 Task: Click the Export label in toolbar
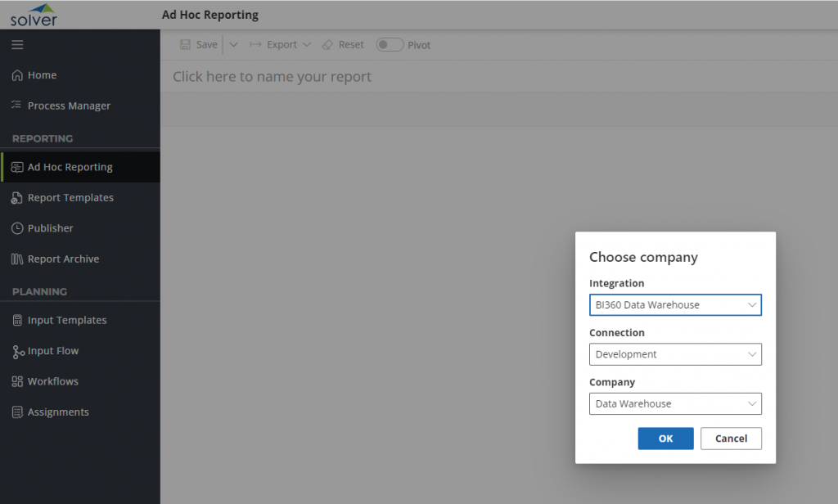(x=282, y=45)
